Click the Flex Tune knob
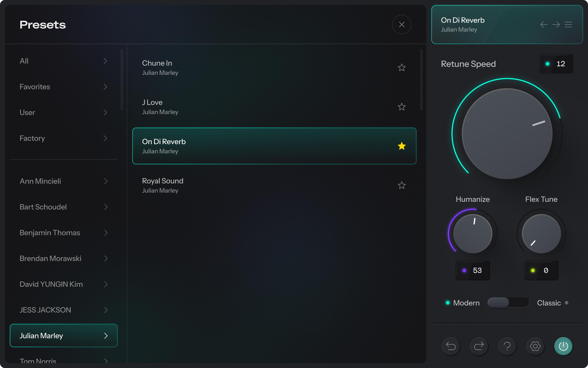This screenshot has height=368, width=588. click(x=541, y=234)
